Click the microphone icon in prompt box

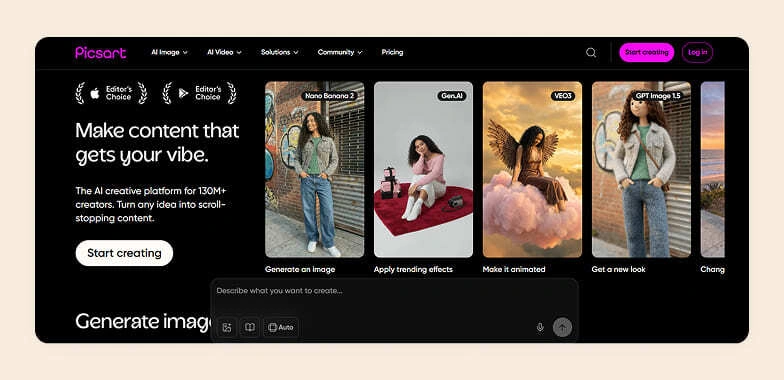540,328
